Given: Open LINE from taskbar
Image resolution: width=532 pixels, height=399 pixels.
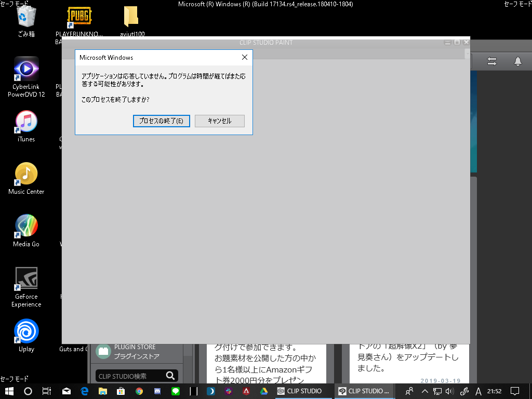Looking at the screenshot, I should [176, 391].
